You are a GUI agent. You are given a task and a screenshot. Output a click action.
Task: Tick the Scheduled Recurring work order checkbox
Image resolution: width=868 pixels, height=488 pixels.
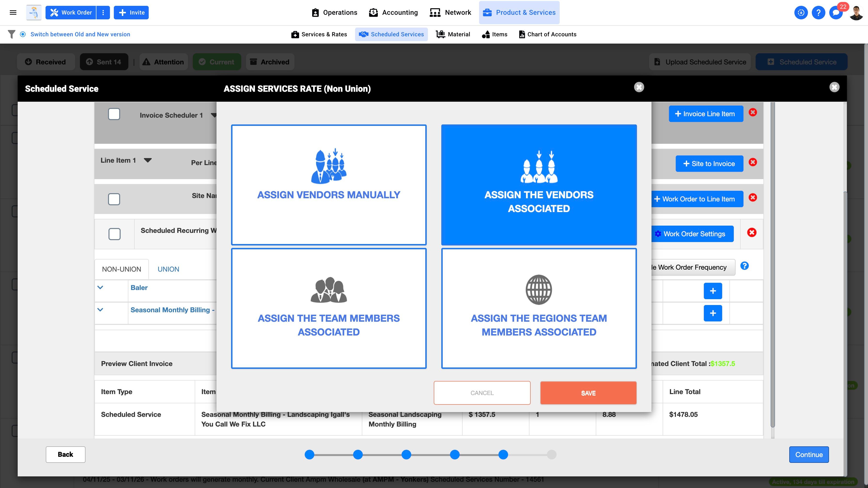tap(115, 234)
